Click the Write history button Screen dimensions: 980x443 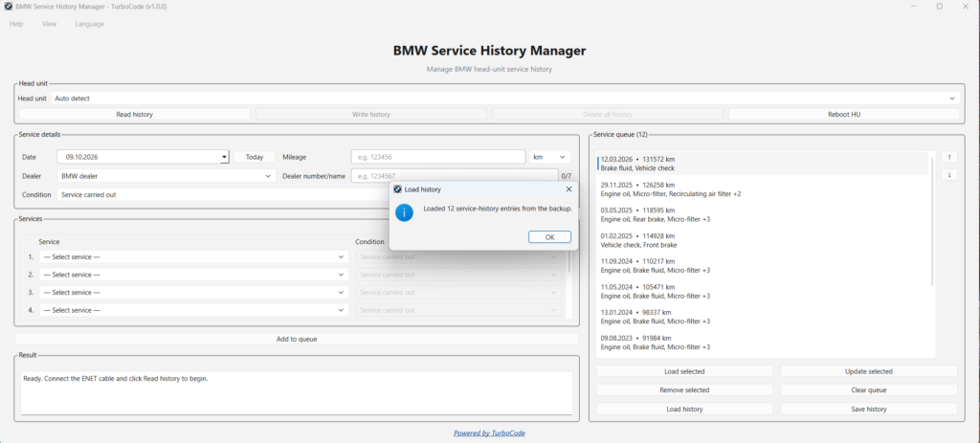[x=371, y=115]
